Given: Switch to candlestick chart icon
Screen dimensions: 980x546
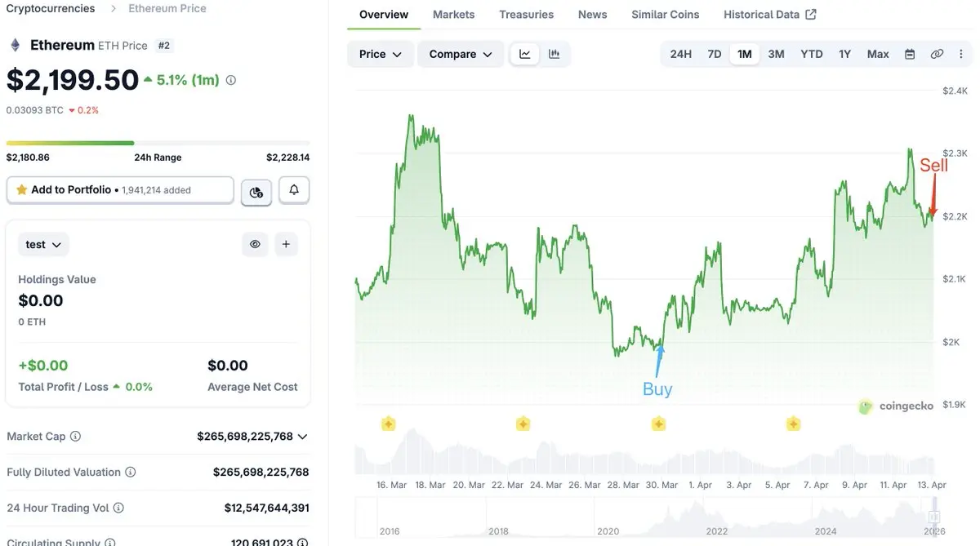Looking at the screenshot, I should (555, 54).
